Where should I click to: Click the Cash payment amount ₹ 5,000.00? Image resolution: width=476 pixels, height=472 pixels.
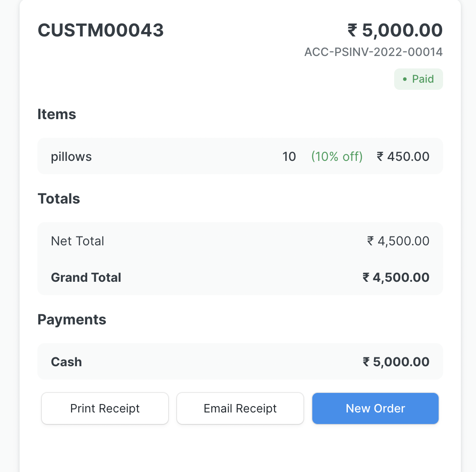[x=395, y=361]
